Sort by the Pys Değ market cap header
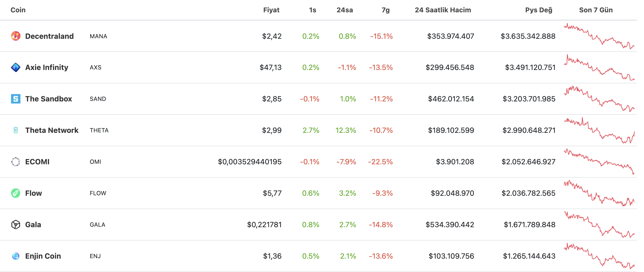Image resolution: width=644 pixels, height=272 pixels. pos(539,10)
